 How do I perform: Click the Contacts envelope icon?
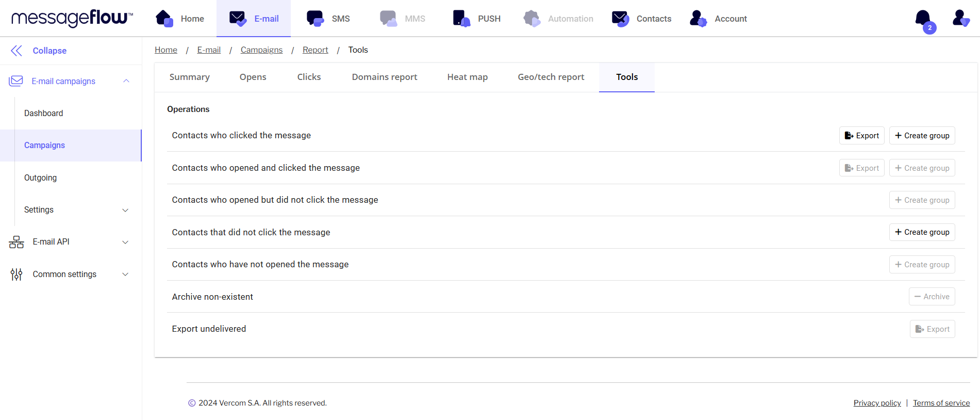coord(620,19)
